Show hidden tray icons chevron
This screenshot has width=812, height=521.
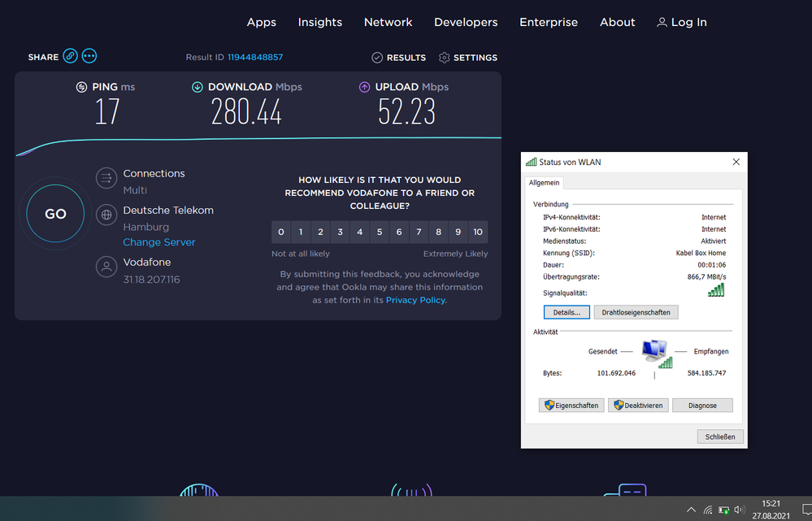click(x=691, y=510)
